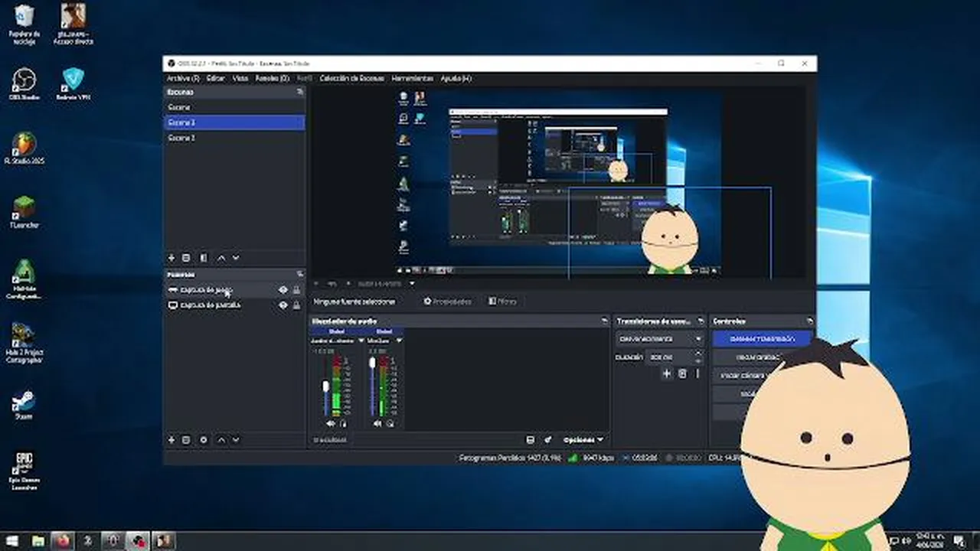Open the Archivo menu
This screenshot has height=551, width=980.
[183, 78]
